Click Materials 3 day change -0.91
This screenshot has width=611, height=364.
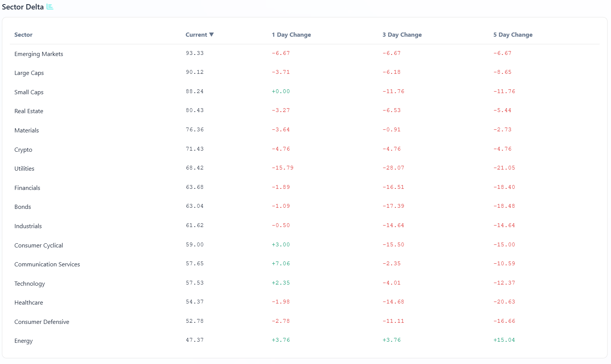pyautogui.click(x=391, y=129)
